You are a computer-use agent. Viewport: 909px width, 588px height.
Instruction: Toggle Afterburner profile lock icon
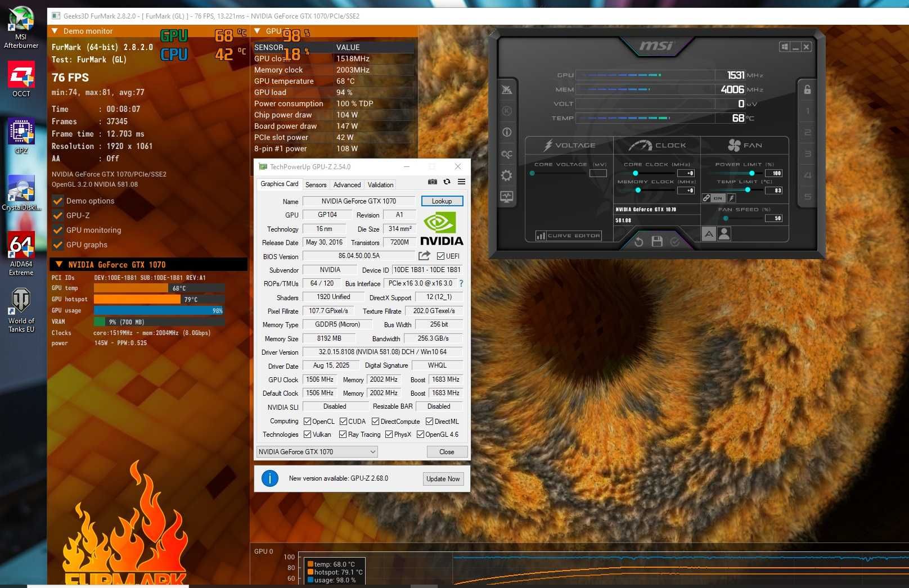pos(807,89)
